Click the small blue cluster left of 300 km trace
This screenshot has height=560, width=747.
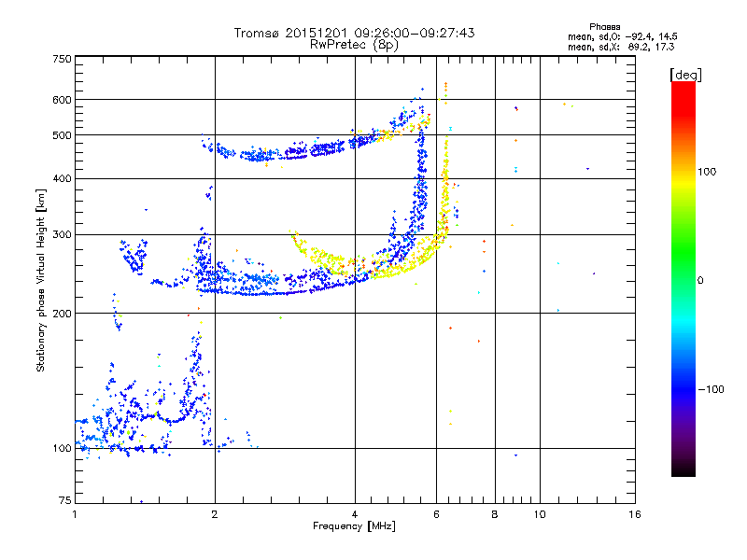click(x=134, y=256)
